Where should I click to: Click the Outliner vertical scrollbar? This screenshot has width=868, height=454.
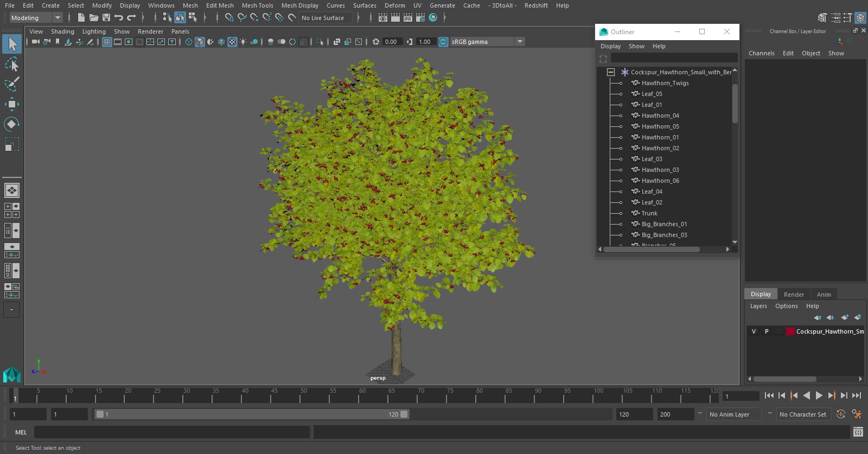pyautogui.click(x=735, y=103)
